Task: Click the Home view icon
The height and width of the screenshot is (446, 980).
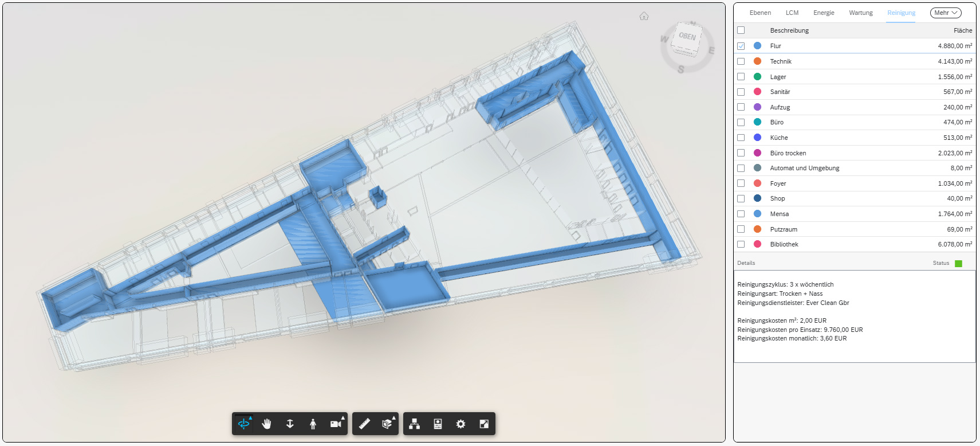Action: coord(644,17)
